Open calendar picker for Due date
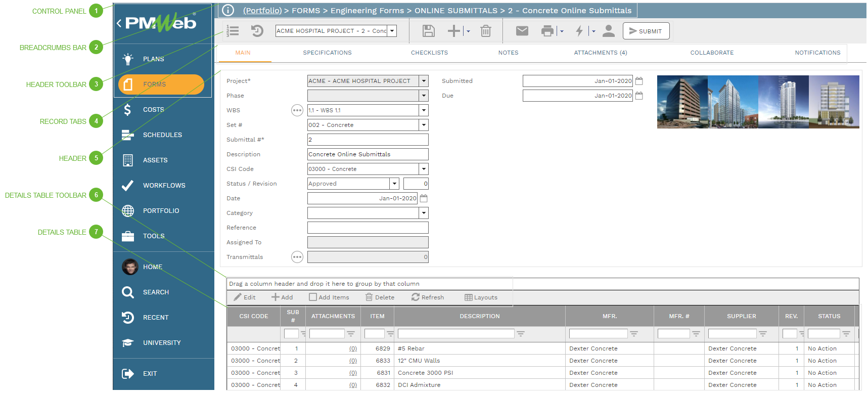868x393 pixels. coord(639,96)
